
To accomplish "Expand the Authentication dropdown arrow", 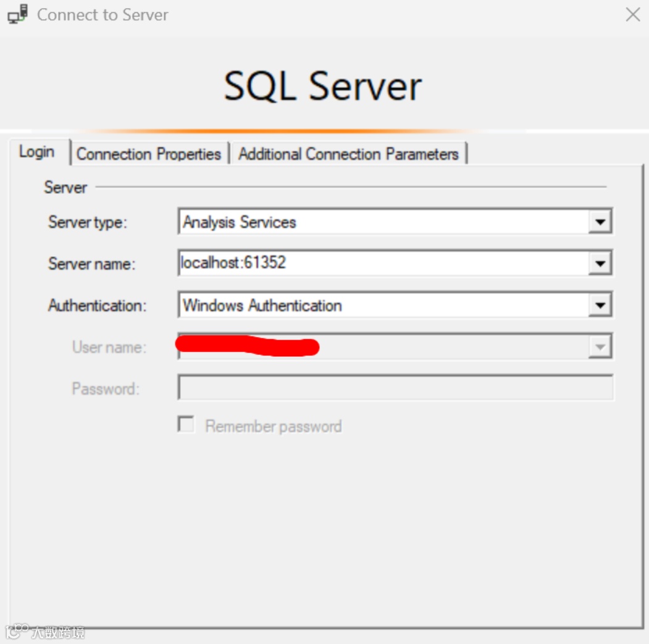I will pyautogui.click(x=600, y=306).
